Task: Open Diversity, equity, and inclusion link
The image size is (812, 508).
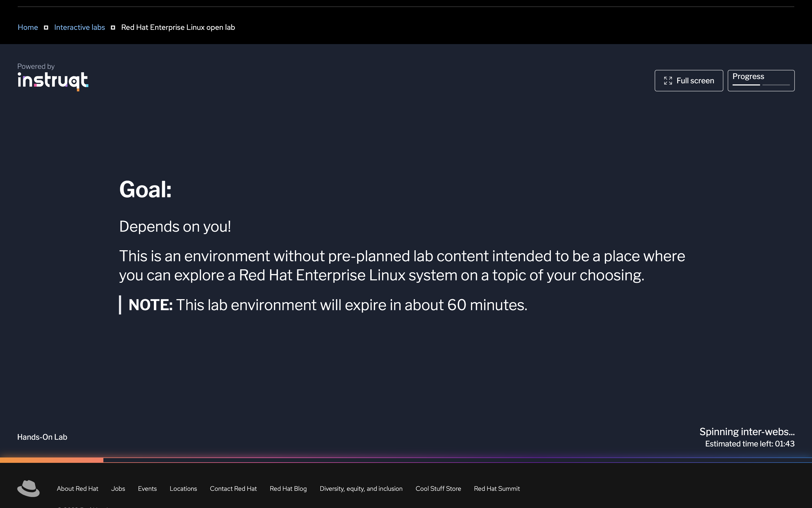Action: [361, 489]
